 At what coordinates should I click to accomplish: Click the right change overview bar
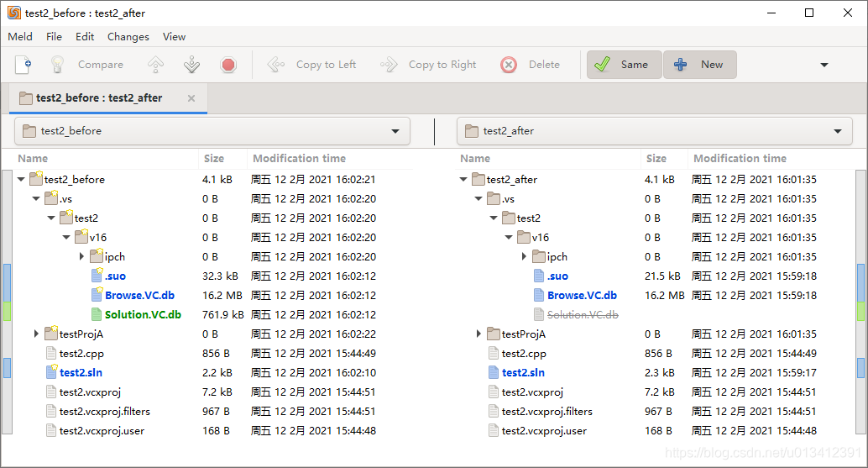tap(860, 302)
